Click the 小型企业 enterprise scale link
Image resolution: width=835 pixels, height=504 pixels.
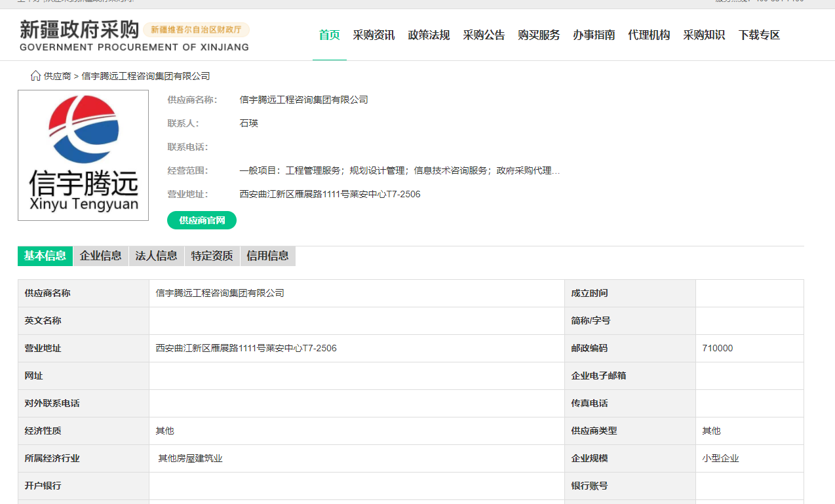pos(719,458)
